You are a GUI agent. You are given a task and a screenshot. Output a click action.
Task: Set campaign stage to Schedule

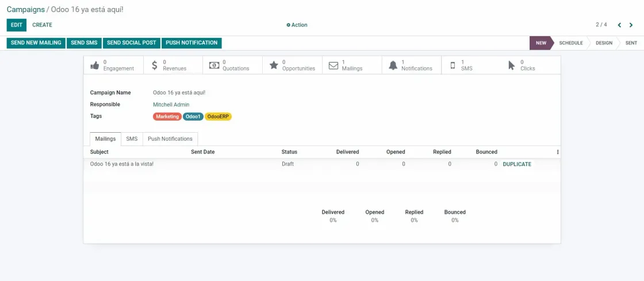570,43
